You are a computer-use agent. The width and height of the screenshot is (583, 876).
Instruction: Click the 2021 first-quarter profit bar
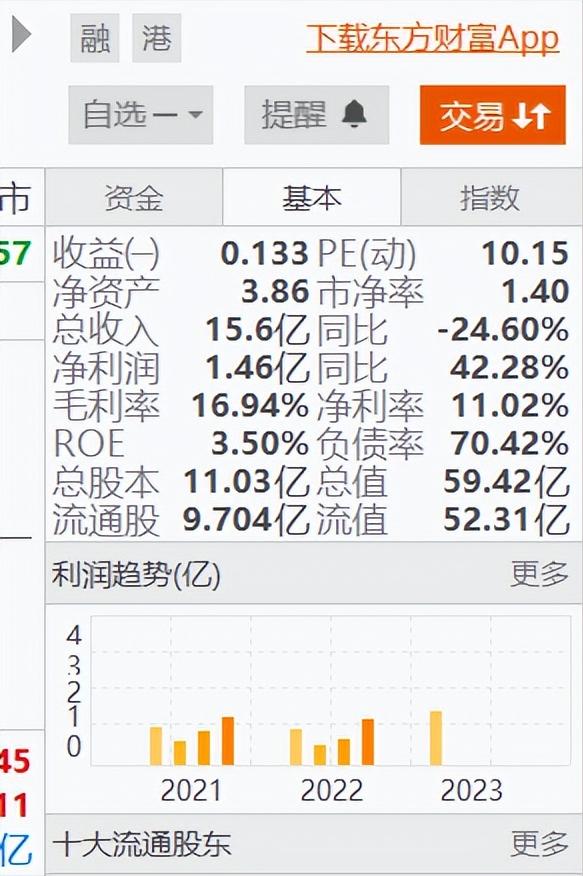156,746
